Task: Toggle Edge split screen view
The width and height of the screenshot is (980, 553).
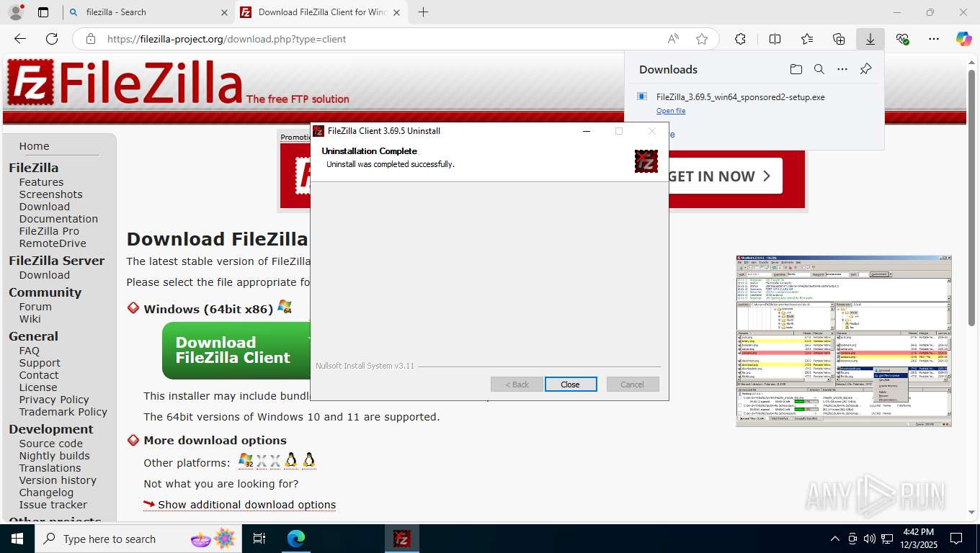Action: [775, 39]
